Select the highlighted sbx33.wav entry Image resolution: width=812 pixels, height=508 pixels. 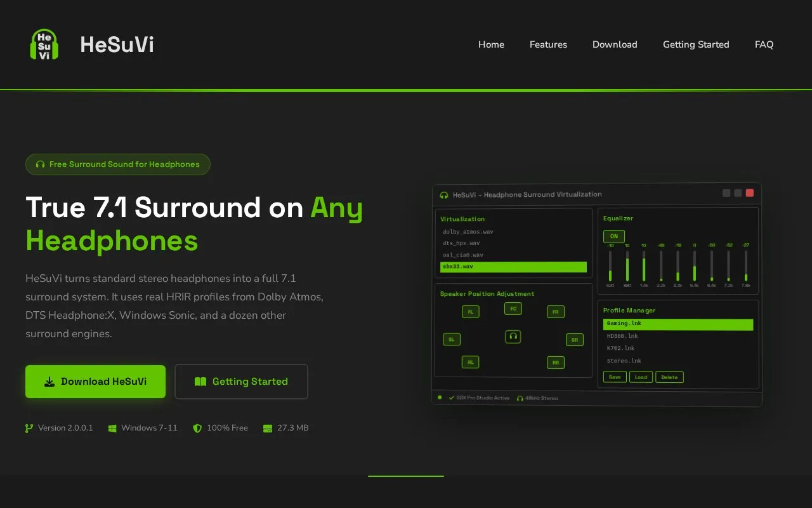tap(513, 267)
